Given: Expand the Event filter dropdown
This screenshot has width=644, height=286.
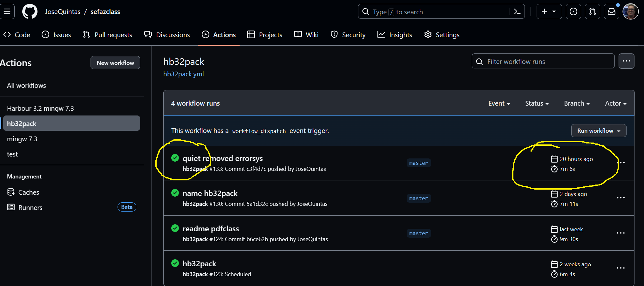Looking at the screenshot, I should coord(499,103).
